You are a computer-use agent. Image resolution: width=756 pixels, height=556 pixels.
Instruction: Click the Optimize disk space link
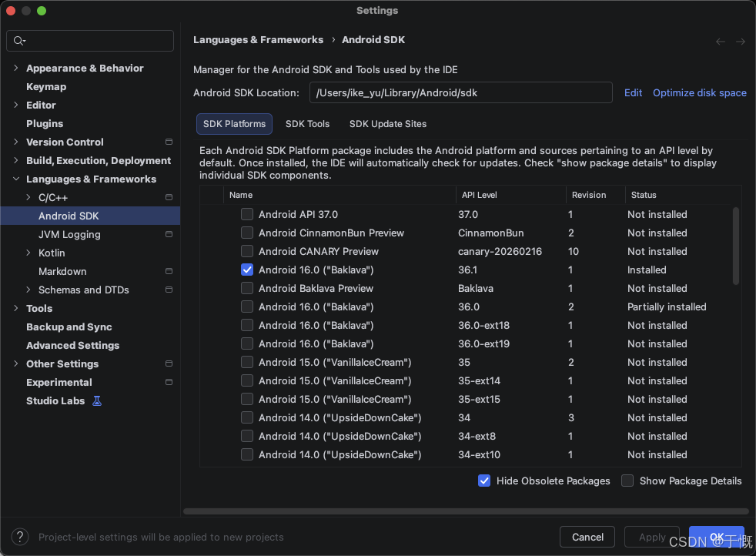(699, 93)
